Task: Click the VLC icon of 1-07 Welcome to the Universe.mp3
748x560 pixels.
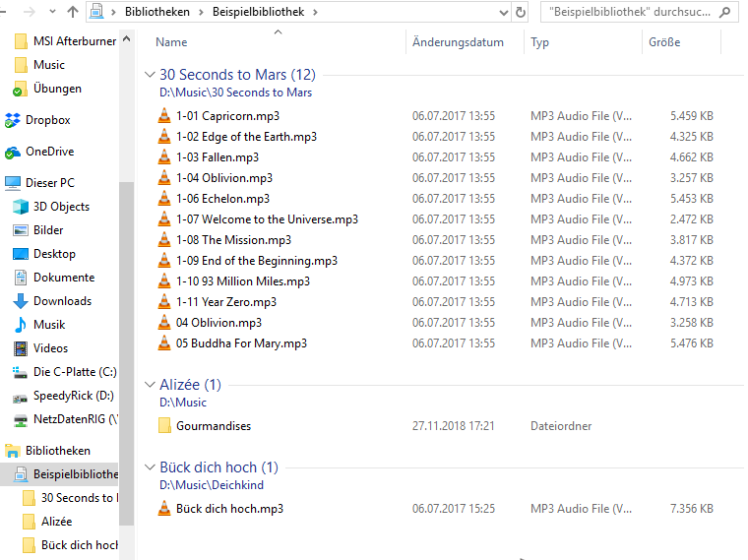Action: click(x=164, y=218)
